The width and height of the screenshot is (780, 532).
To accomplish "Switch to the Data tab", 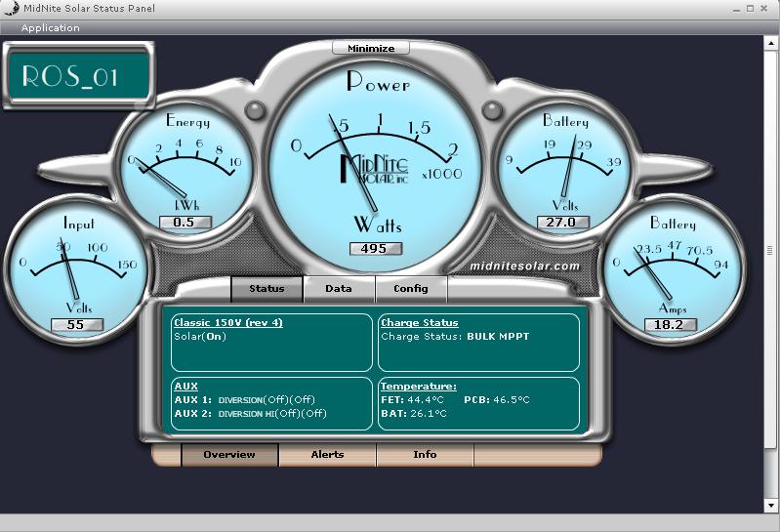I will [339, 289].
